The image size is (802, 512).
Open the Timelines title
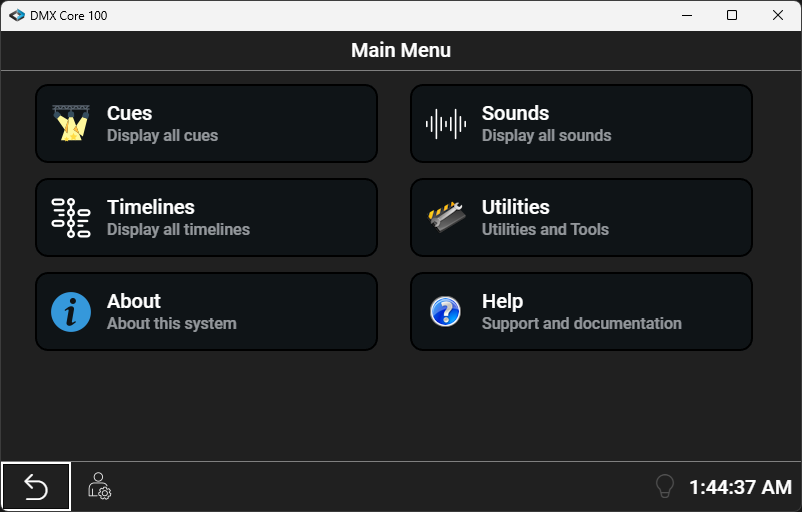[x=151, y=207]
